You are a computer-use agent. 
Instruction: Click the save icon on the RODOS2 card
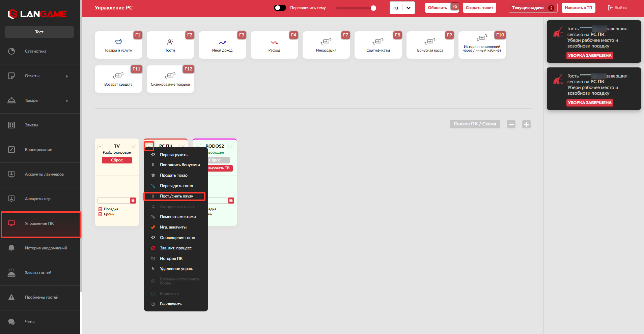tap(231, 201)
